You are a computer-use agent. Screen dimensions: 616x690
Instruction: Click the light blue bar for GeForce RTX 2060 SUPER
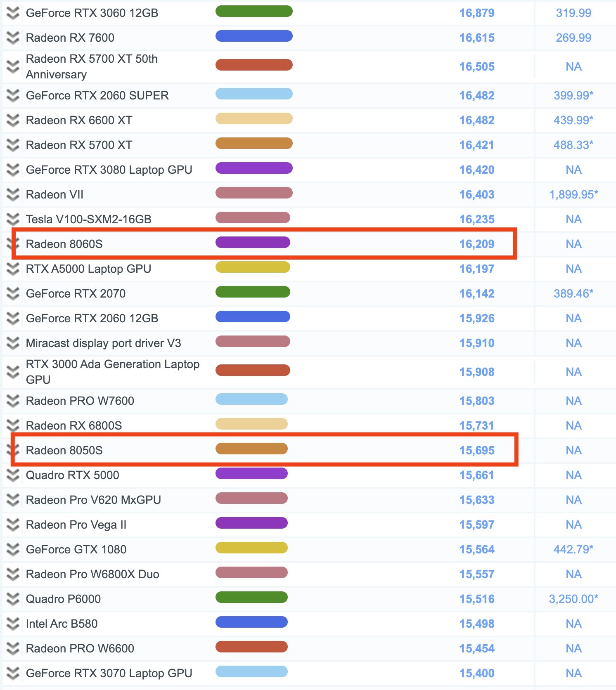[254, 94]
